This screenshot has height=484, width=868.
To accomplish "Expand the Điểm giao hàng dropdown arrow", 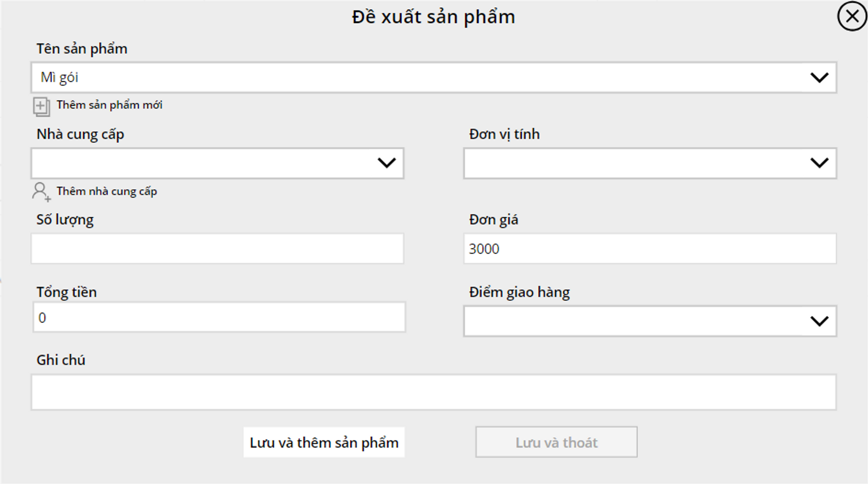I will tap(819, 321).
